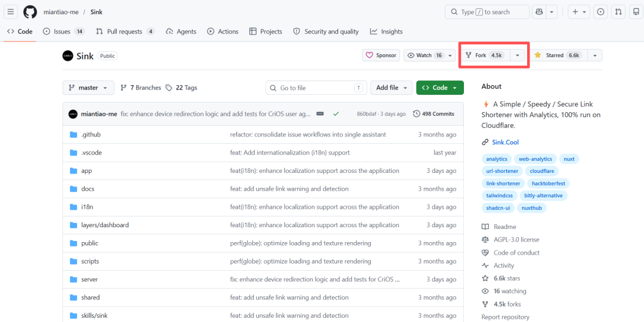
Task: Open the Add file dropdown
Action: (391, 88)
